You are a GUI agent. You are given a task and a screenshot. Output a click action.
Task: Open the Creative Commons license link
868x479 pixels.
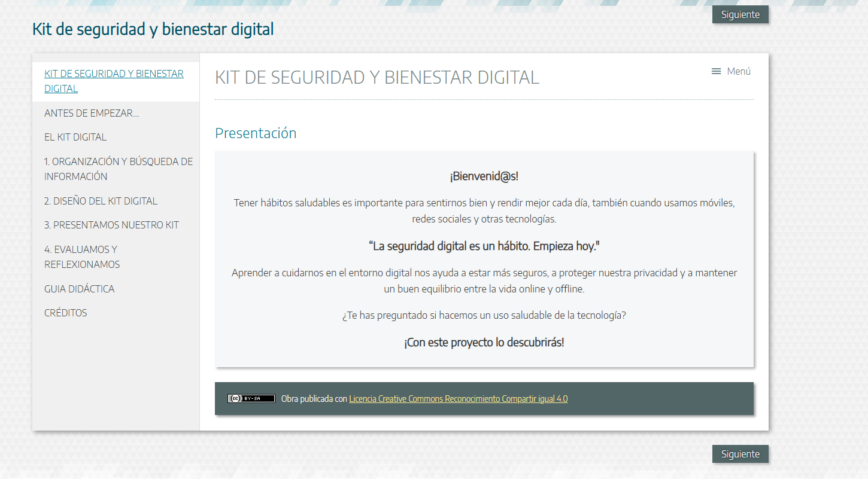tap(458, 399)
